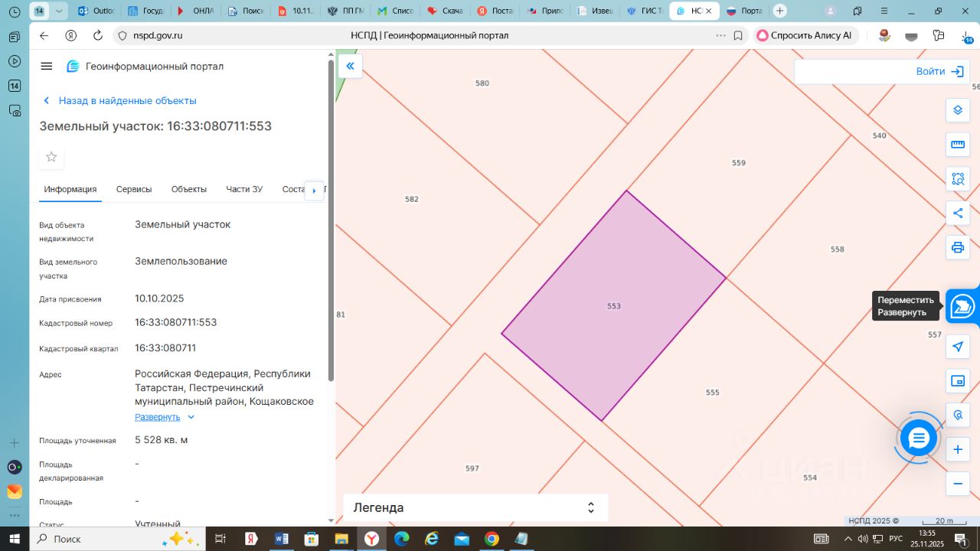Open the map layers tool
Viewport: 980px width, 551px height.
coord(958,110)
